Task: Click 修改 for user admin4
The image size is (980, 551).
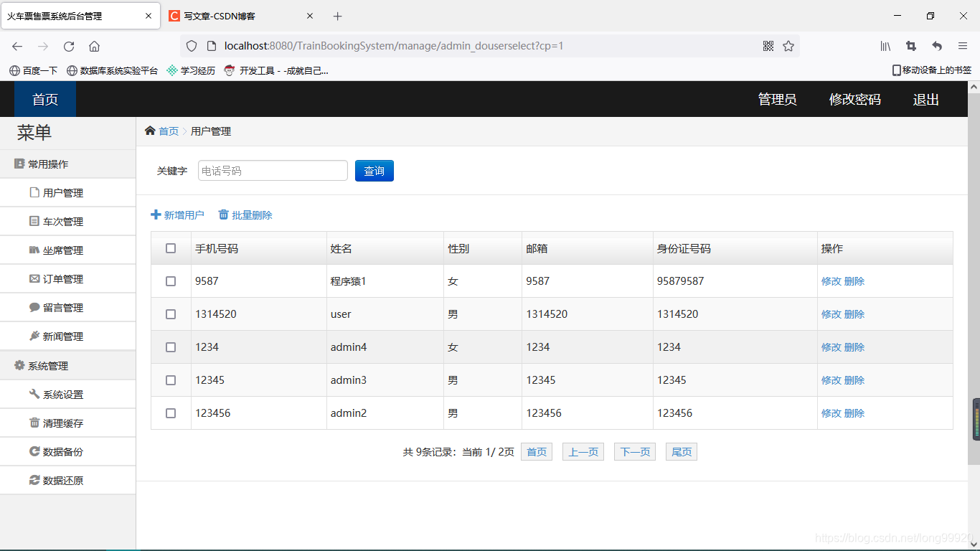Action: tap(831, 347)
